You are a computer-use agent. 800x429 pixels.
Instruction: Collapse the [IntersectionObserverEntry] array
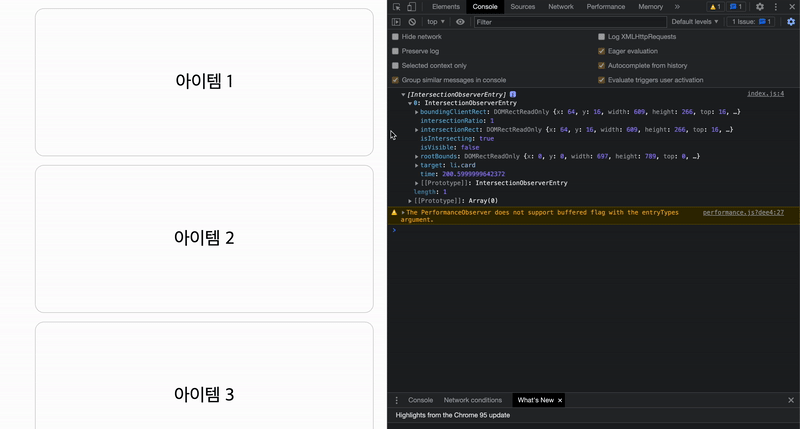(x=403, y=94)
